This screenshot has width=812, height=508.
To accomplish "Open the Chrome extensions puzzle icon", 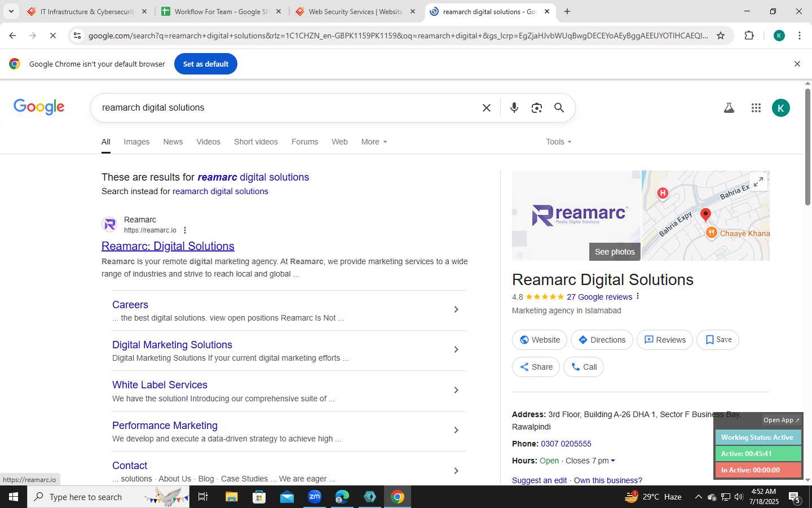I will tap(749, 36).
